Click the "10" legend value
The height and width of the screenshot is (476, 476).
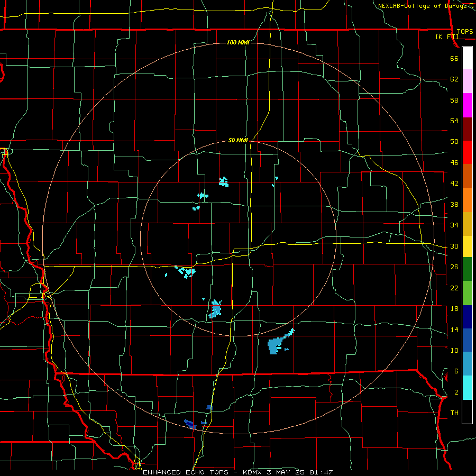coord(454,351)
